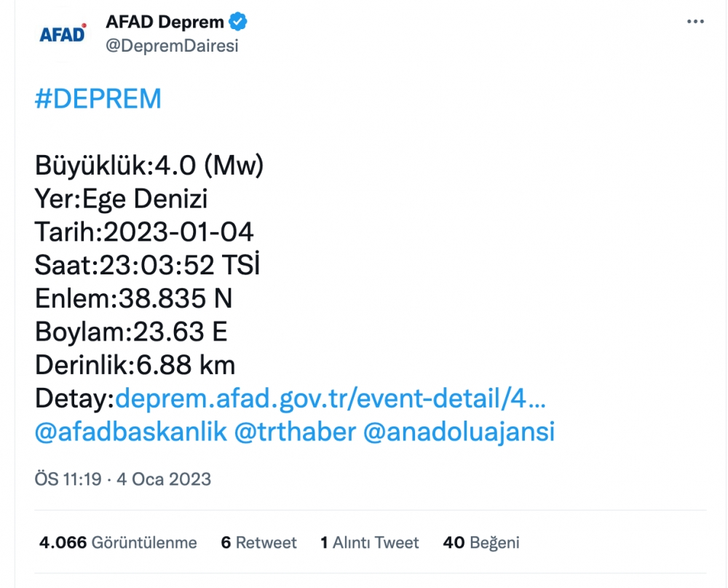Click the Büyüklük:4.0 (Mw) text line
Screen dimensions: 728x588
tap(149, 166)
